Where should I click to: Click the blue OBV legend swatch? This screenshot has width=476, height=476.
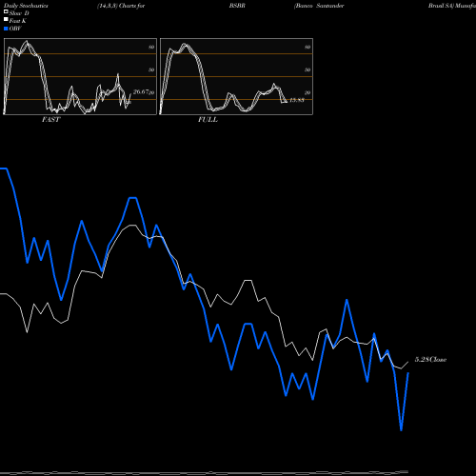[6, 29]
